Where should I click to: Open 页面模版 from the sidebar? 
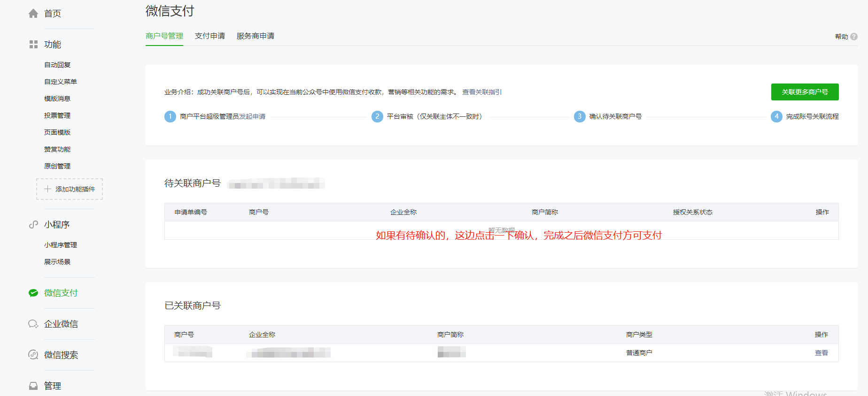(57, 132)
